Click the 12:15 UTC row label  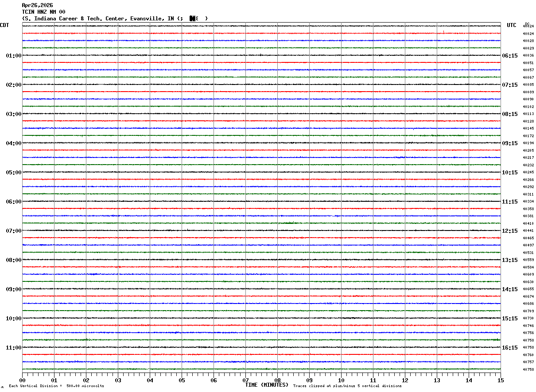tap(509, 231)
